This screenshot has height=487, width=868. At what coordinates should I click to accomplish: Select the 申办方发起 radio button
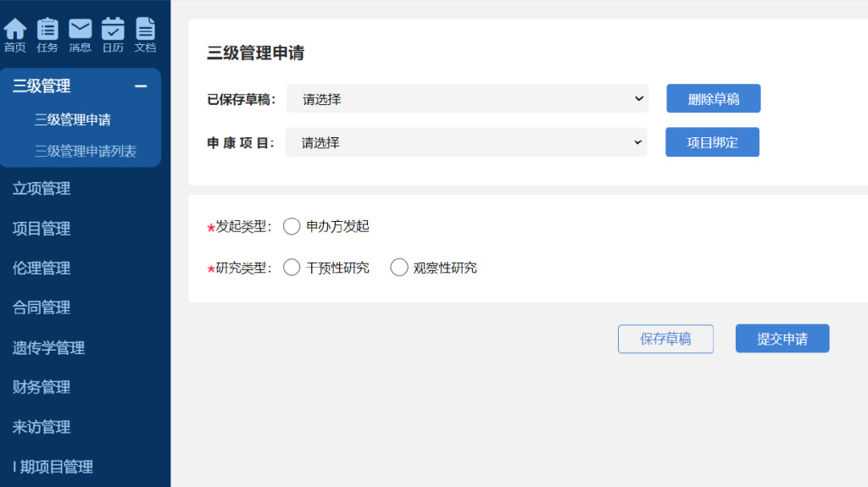coord(292,226)
